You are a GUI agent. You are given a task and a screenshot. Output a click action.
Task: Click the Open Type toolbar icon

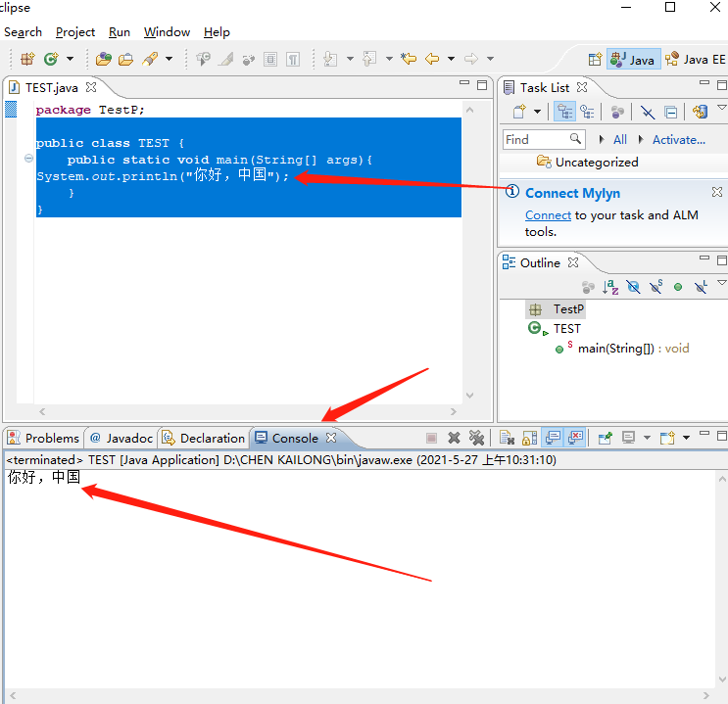click(x=101, y=59)
